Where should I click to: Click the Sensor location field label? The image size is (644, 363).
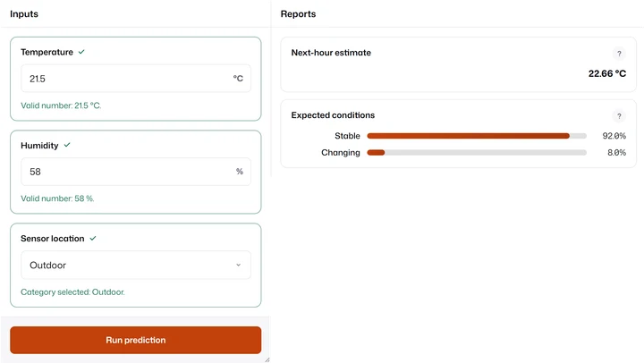click(x=52, y=239)
